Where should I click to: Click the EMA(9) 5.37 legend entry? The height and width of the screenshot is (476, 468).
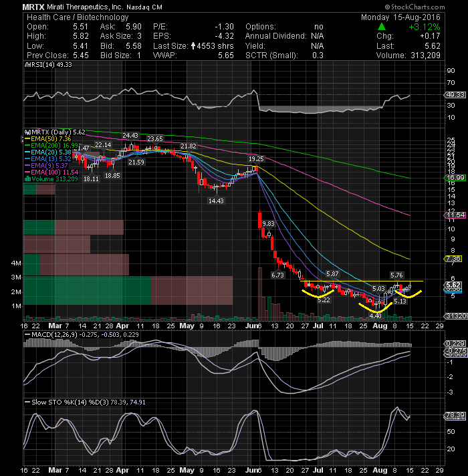point(46,165)
